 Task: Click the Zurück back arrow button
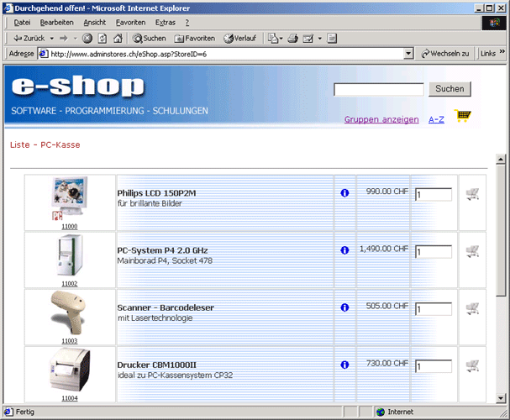coord(29,39)
